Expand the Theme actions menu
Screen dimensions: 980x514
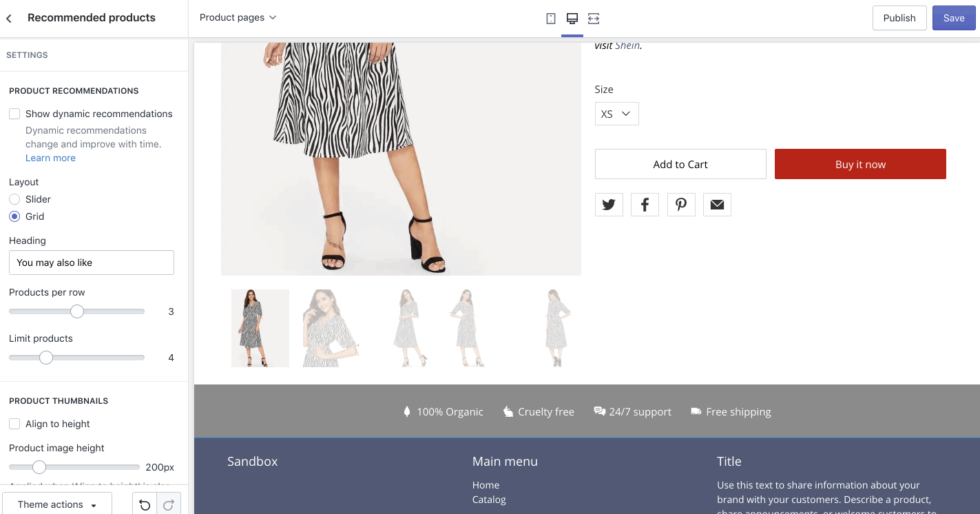pyautogui.click(x=57, y=504)
